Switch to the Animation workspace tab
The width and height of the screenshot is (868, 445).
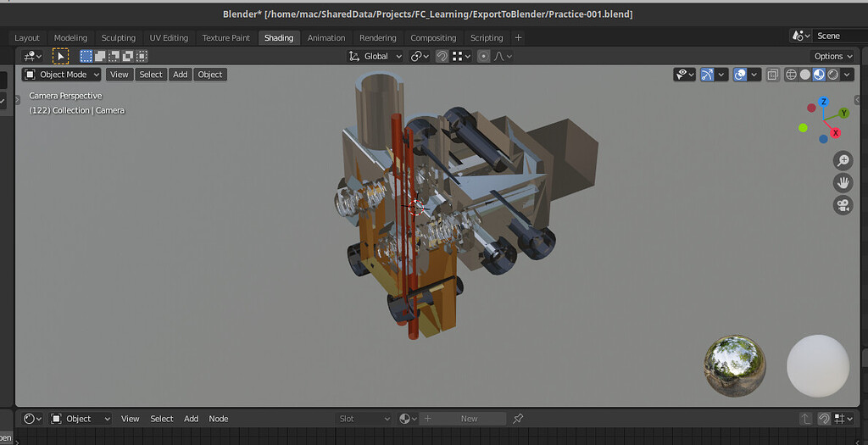click(x=326, y=37)
